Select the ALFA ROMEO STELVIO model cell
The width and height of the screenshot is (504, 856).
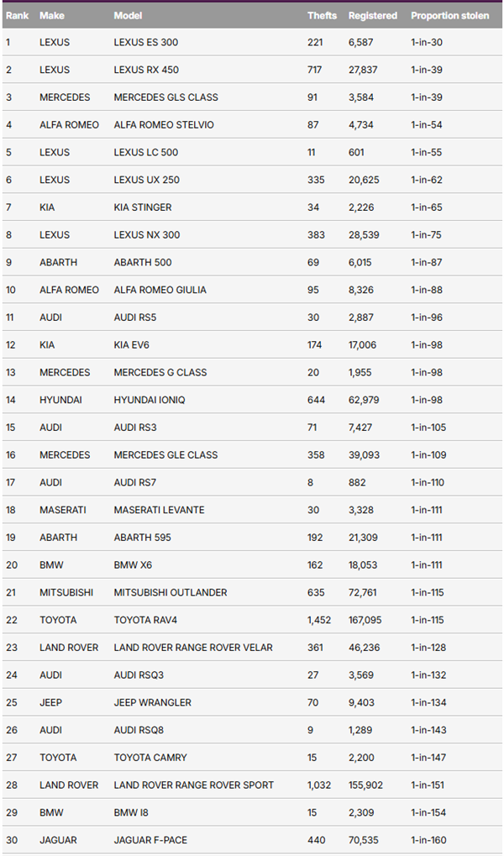tap(164, 125)
